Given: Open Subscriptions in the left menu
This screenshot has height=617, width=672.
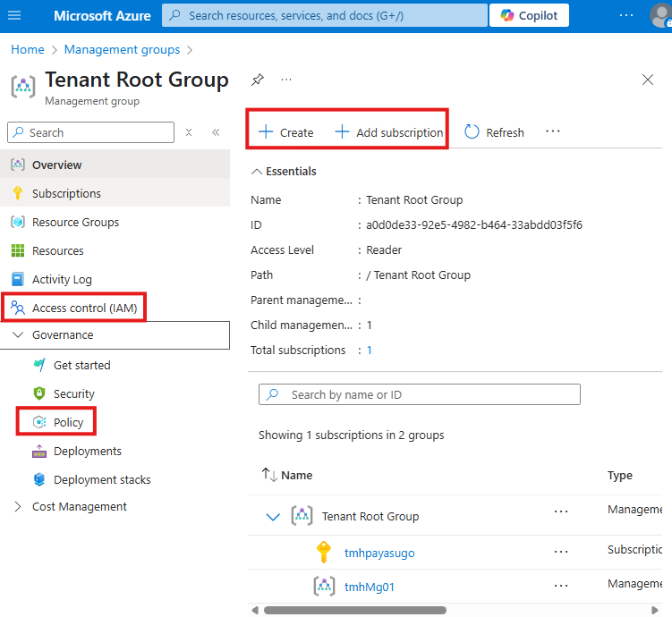Looking at the screenshot, I should point(115,193).
